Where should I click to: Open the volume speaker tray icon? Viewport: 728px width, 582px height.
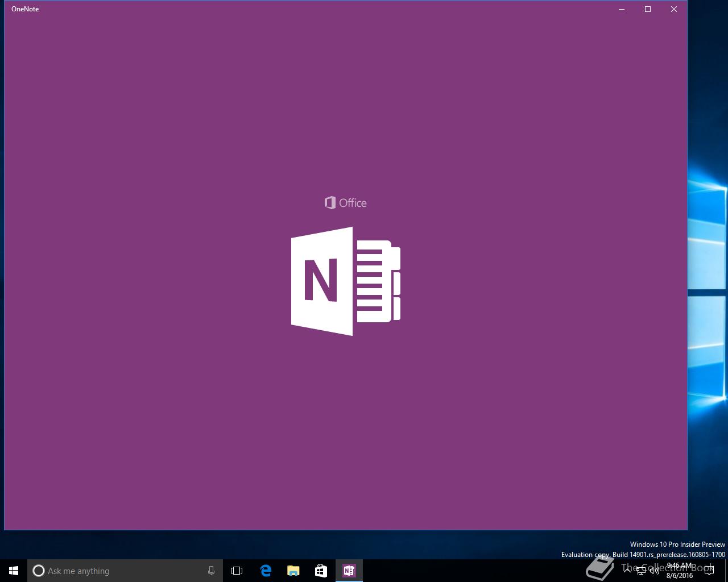pos(655,571)
